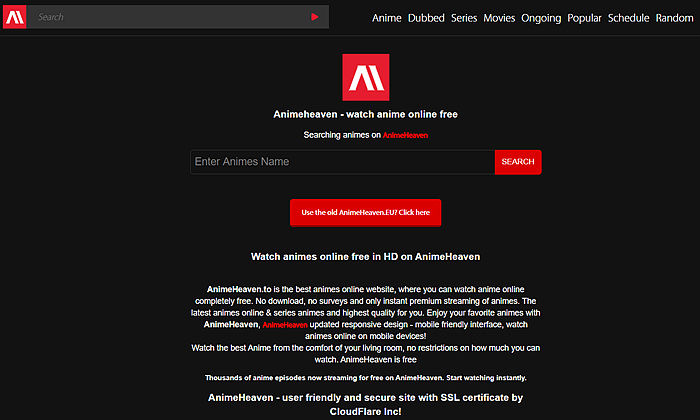
Task: Click the 'Animeheaven - watch anime online free' heading
Action: 366,114
